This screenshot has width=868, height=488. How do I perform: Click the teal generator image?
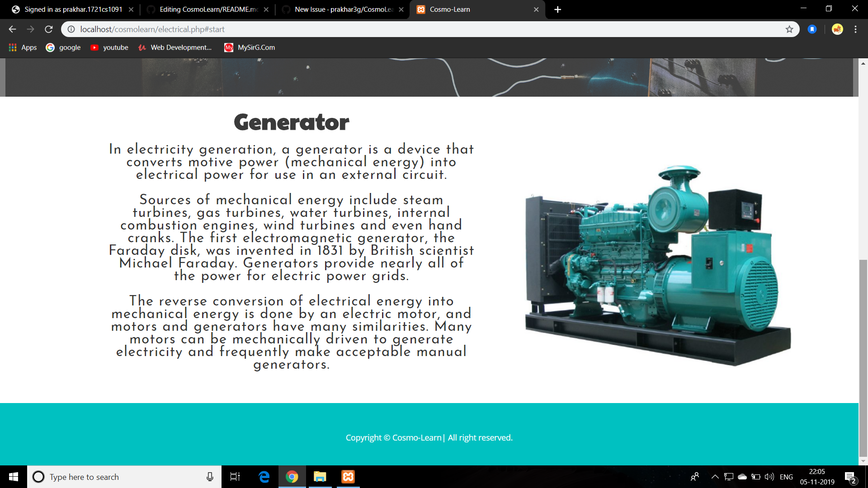(658, 267)
